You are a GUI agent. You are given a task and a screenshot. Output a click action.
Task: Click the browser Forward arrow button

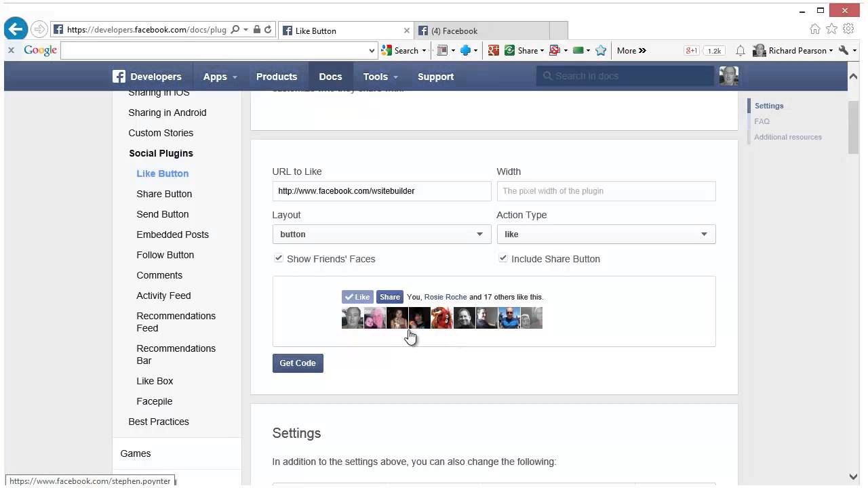pyautogui.click(x=39, y=29)
